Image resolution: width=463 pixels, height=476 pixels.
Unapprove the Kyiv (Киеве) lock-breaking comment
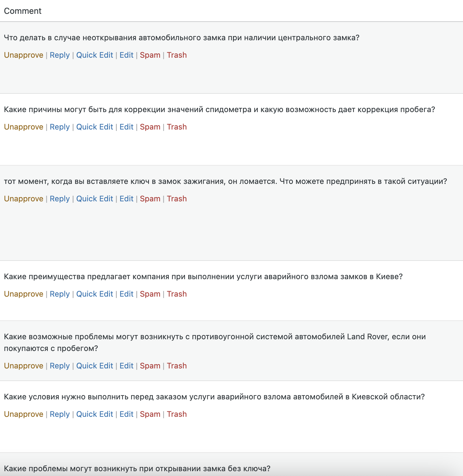point(23,294)
